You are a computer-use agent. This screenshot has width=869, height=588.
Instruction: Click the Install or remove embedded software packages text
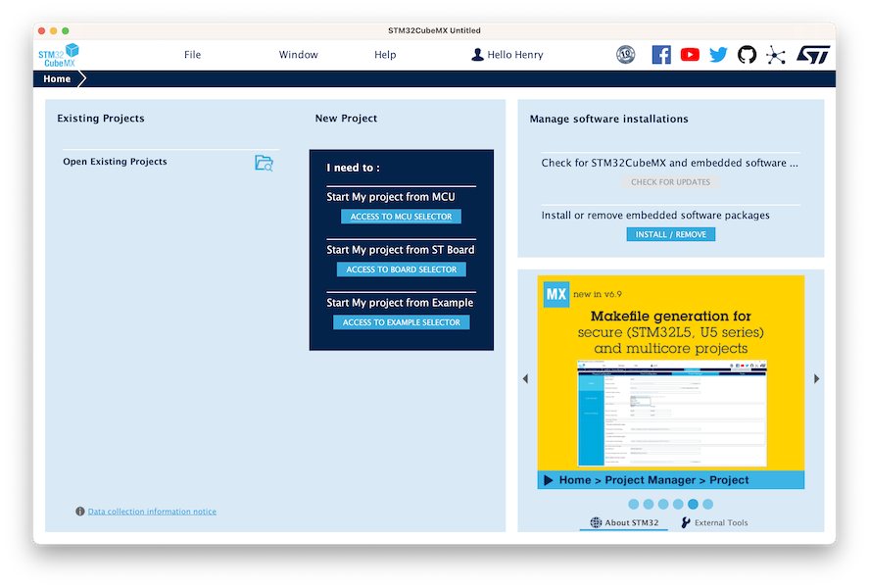click(655, 215)
